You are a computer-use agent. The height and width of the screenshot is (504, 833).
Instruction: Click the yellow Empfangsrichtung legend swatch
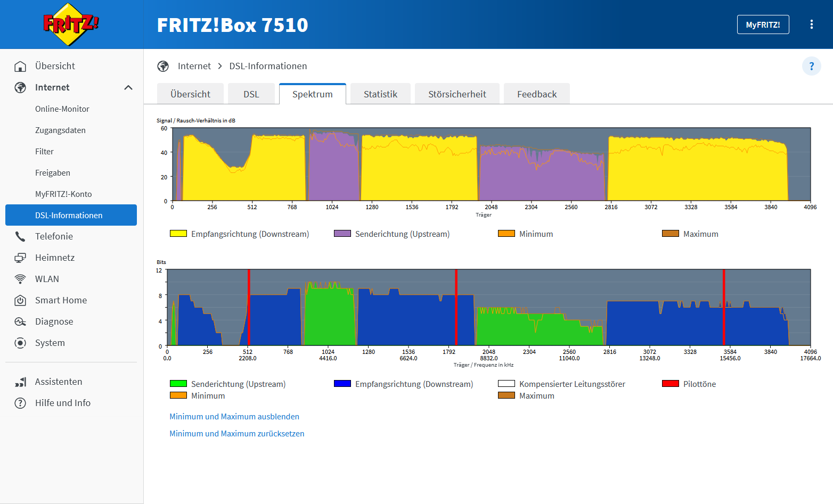pos(178,234)
